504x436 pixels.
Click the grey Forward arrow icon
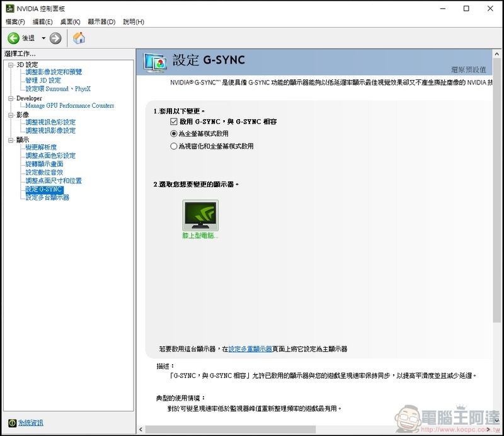point(55,38)
